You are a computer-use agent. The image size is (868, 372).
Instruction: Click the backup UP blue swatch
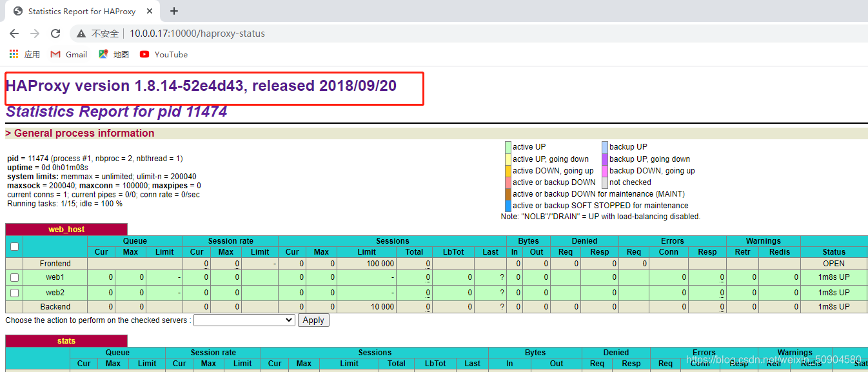pos(605,147)
